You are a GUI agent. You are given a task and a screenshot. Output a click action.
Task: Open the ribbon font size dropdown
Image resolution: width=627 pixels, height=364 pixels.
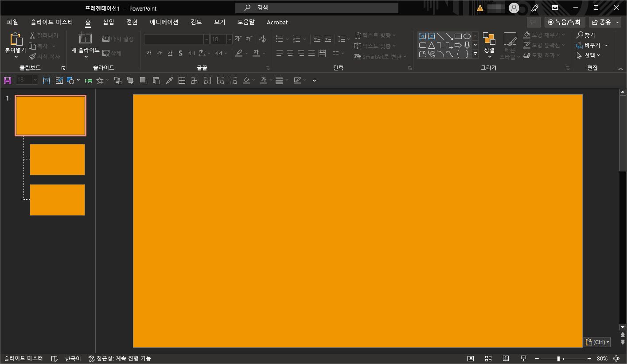click(229, 39)
